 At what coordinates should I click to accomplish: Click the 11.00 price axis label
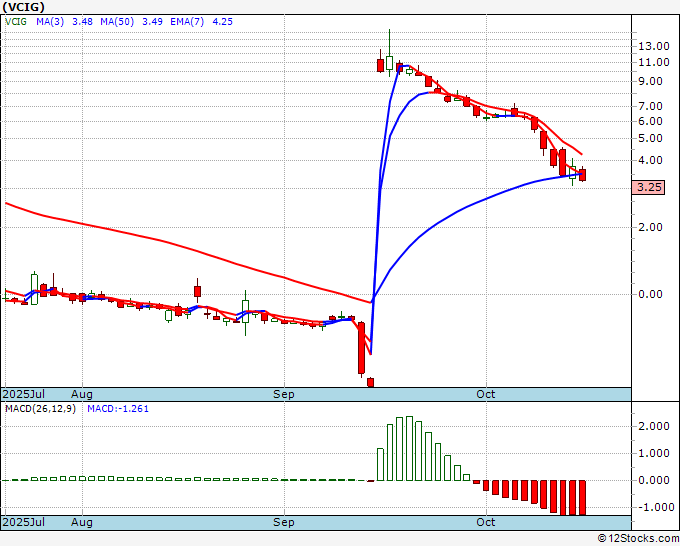(x=654, y=62)
